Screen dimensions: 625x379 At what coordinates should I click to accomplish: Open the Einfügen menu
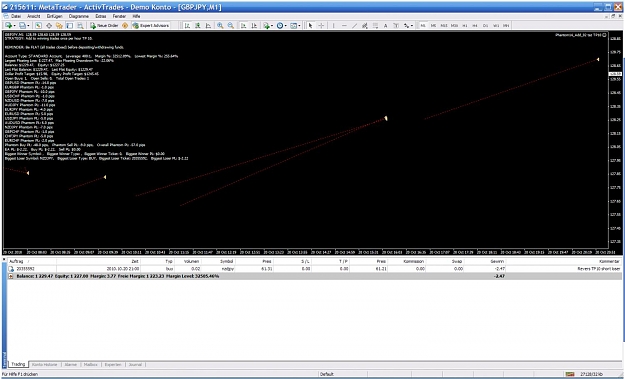(x=55, y=16)
